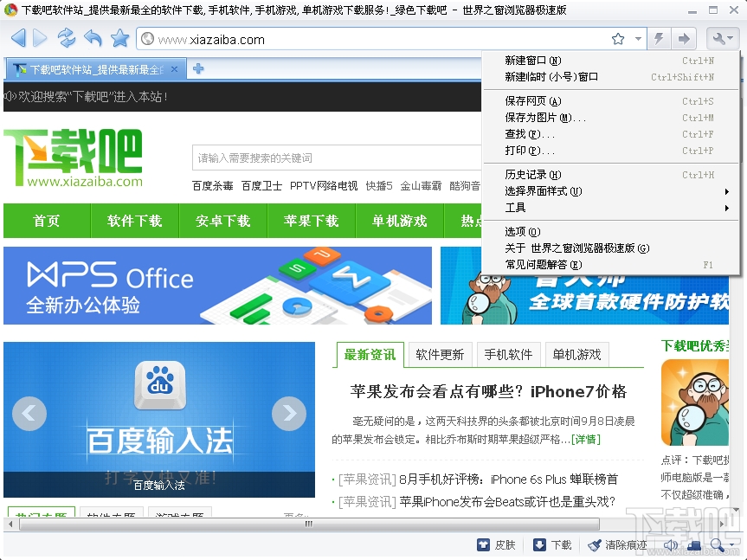Switch to 软件更新 news tab

(x=440, y=355)
